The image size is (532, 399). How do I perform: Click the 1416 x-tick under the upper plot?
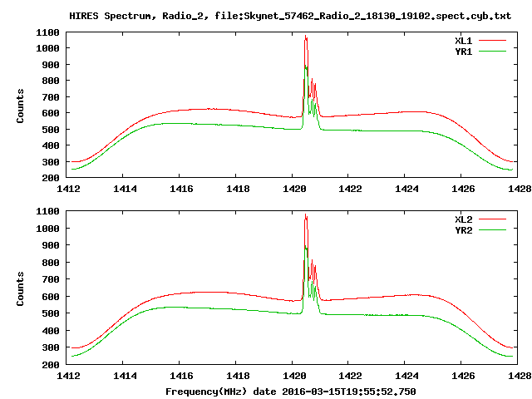pos(181,189)
